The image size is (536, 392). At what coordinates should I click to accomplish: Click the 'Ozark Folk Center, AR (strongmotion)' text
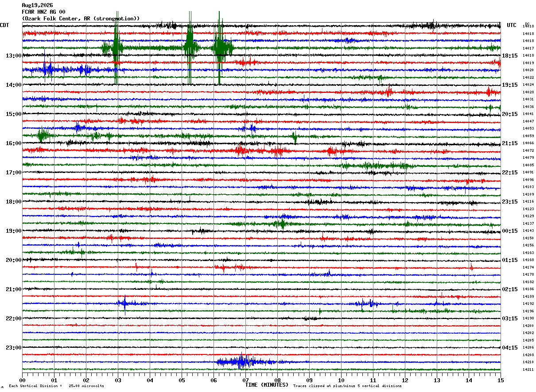point(81,19)
